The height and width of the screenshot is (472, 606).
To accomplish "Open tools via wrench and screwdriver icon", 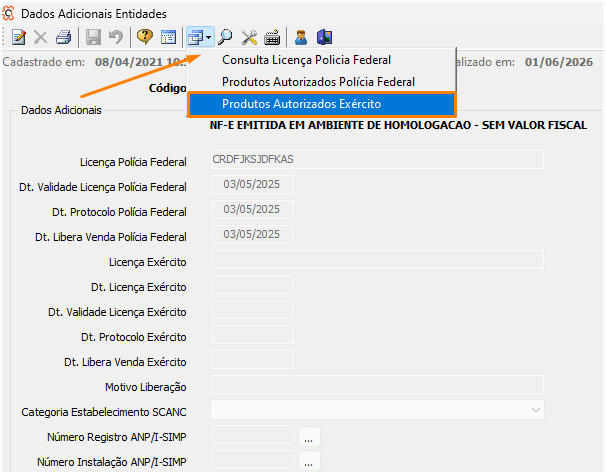I will 249,37.
